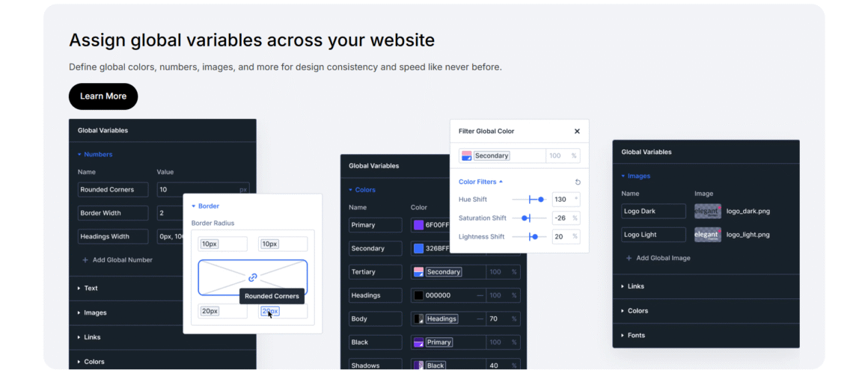Click the Headings variable tag in Body row

click(441, 319)
